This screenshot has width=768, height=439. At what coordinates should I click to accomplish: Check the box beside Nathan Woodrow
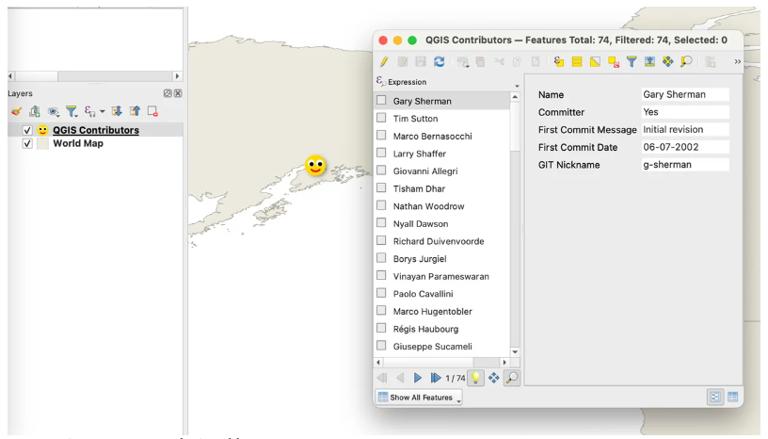tap(381, 205)
